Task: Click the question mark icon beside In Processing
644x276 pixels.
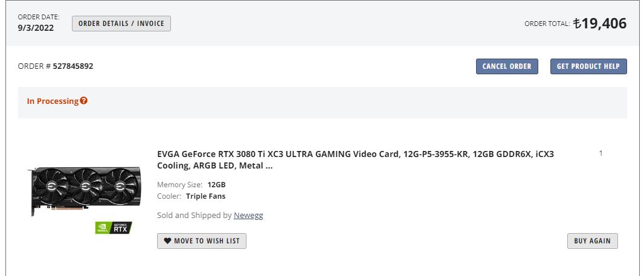Action: pyautogui.click(x=84, y=101)
